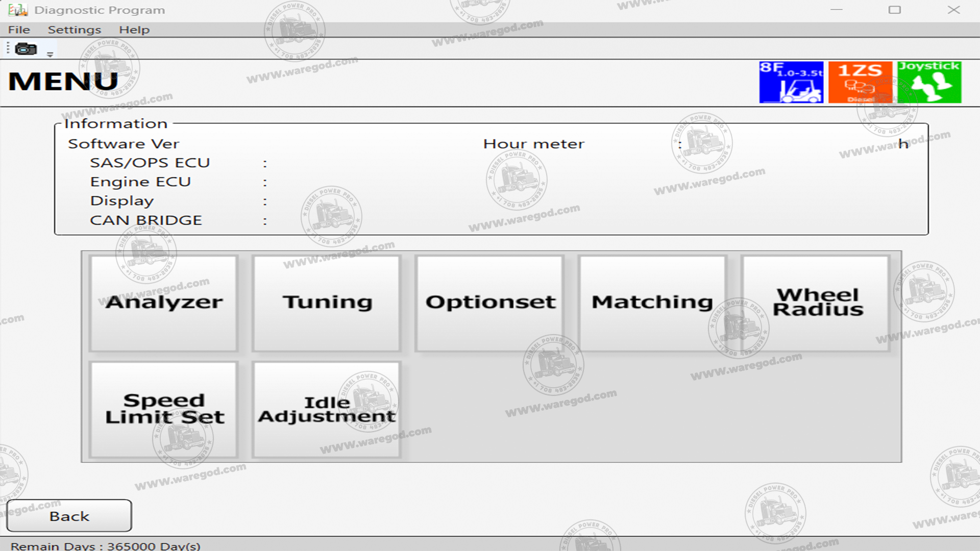
Task: Open Speed Limit Set
Action: 164,409
